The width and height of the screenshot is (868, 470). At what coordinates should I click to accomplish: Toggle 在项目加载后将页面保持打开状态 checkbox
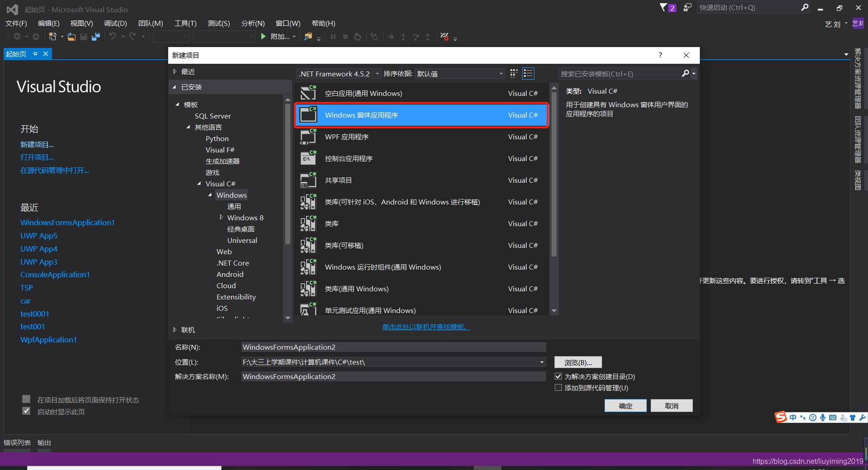(26, 399)
